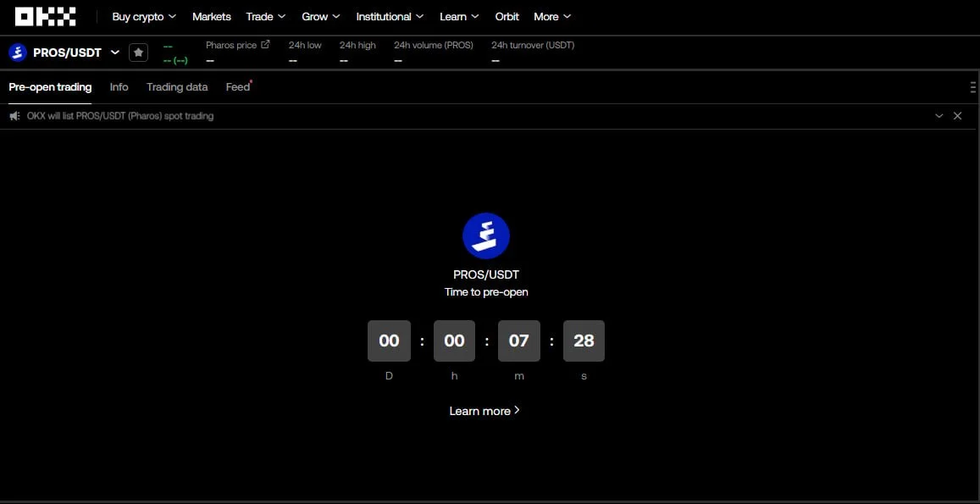Open the Institutional dropdown
980x504 pixels.
click(x=390, y=17)
